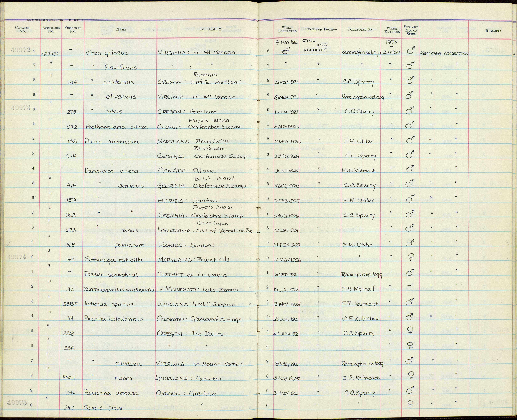517x420 pixels.
Task: Select the "WHEN COLLECTED" column header
Action: click(x=287, y=29)
